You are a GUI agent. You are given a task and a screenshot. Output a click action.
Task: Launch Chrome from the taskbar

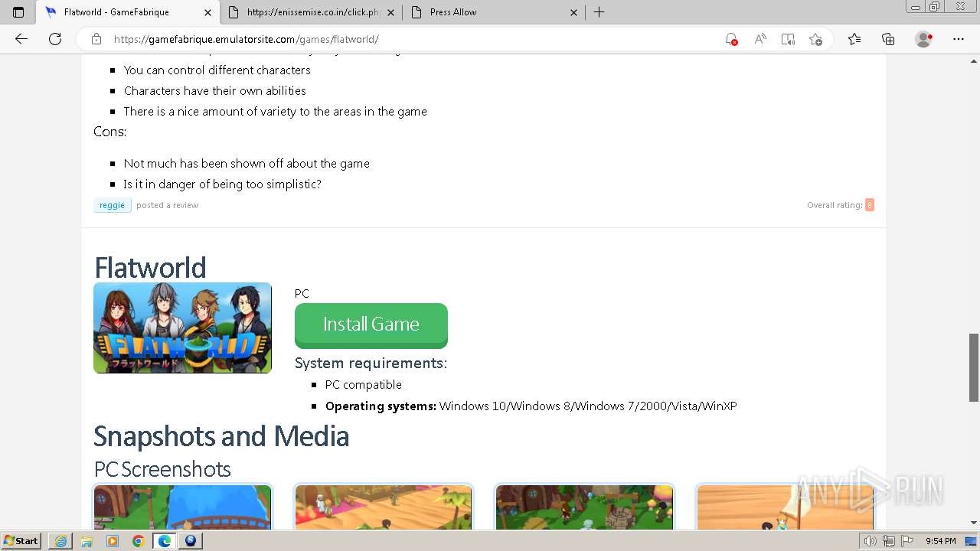tap(139, 541)
